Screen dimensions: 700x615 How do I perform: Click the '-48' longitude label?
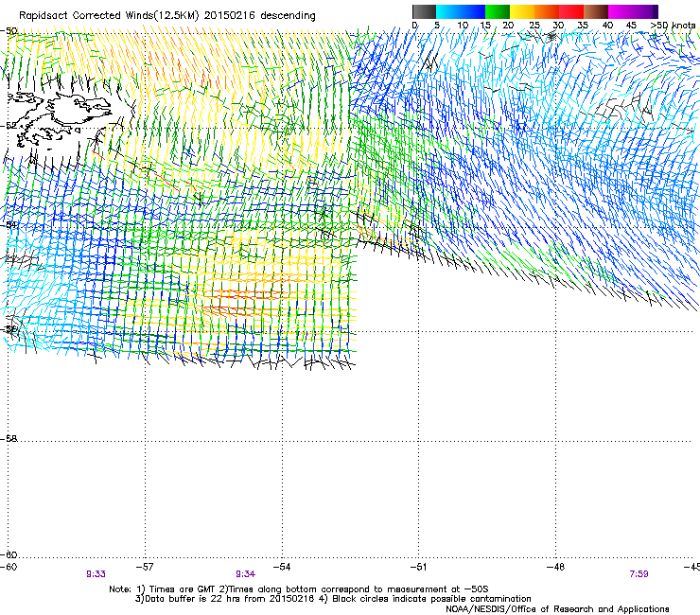pyautogui.click(x=555, y=567)
